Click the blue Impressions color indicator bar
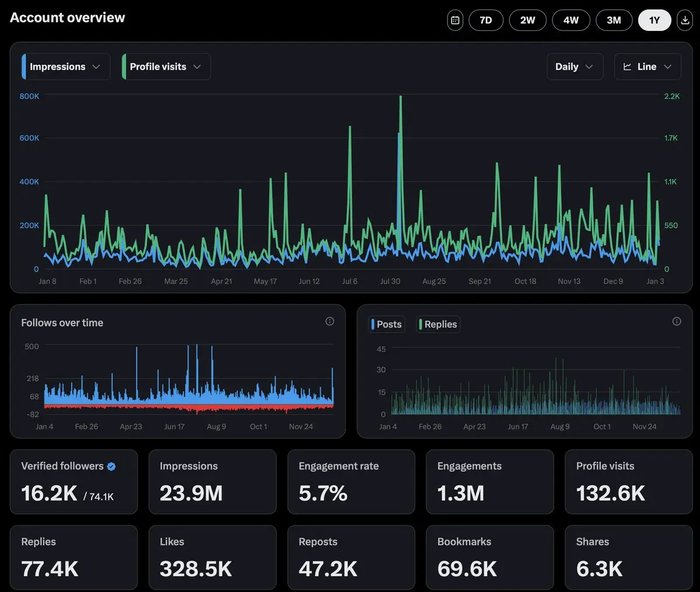The height and width of the screenshot is (592, 700). coord(24,67)
